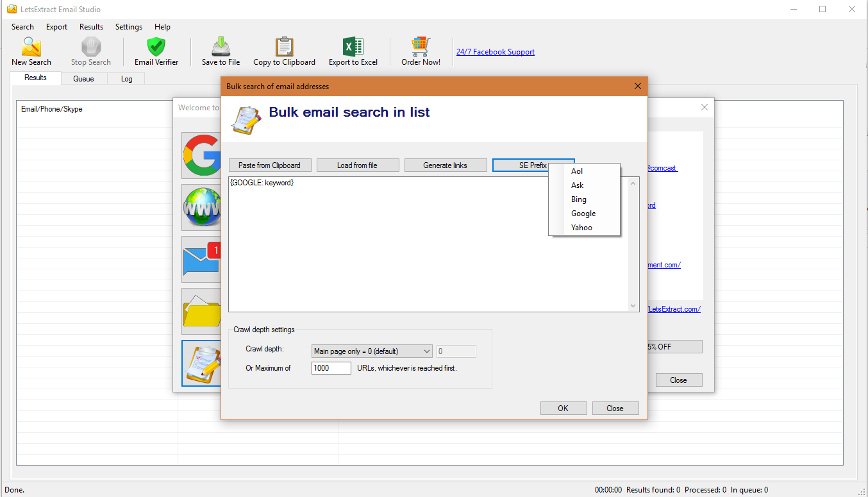Viewport: 868px width, 497px height.
Task: Open the SE Prefix dropdown button
Action: 533,165
